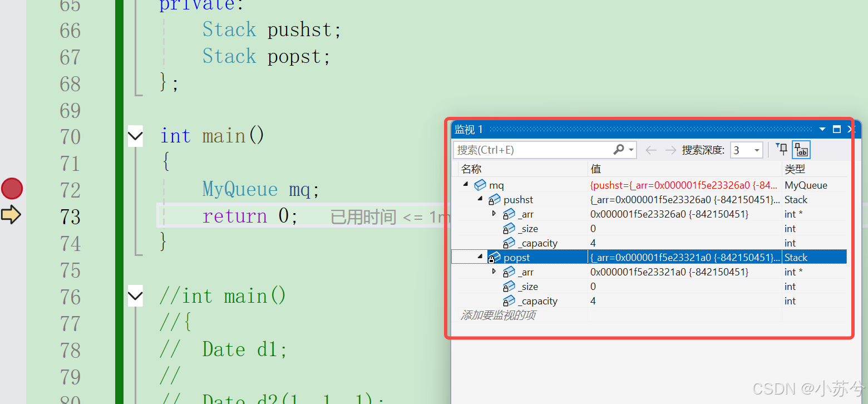The height and width of the screenshot is (404, 868).
Task: Click the red value text of mq
Action: (x=684, y=185)
